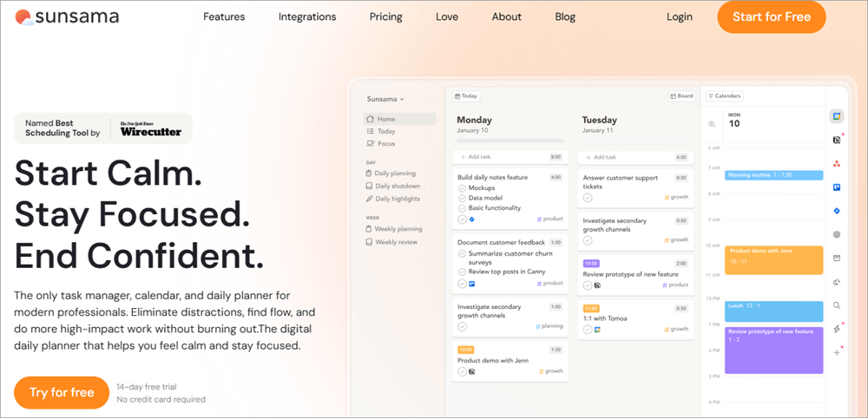The width and height of the screenshot is (868, 419).
Task: Click #growth tag on Answer customer support tickets
Action: pyautogui.click(x=676, y=197)
